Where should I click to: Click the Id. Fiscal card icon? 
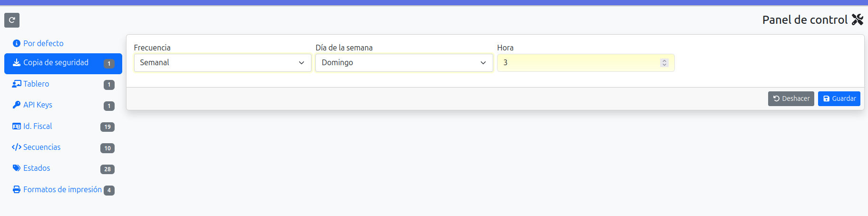click(x=17, y=126)
